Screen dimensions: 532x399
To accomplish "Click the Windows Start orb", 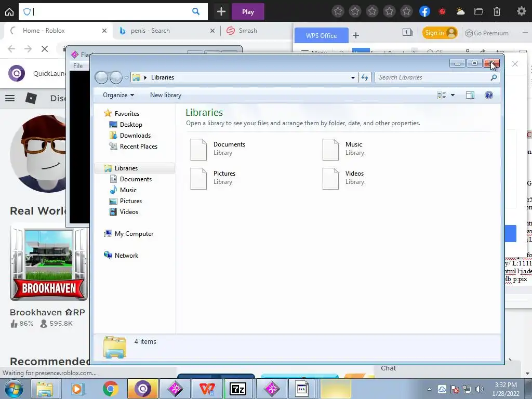I will point(13,389).
